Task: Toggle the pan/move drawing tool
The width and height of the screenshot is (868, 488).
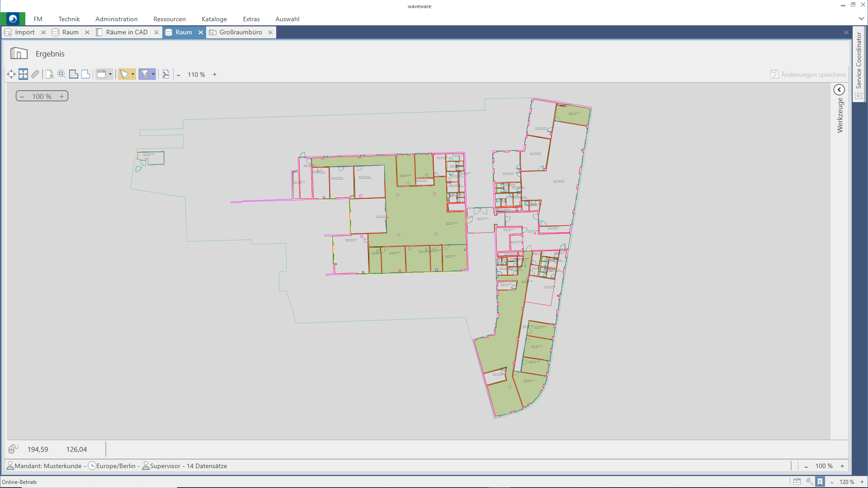Action: point(23,75)
